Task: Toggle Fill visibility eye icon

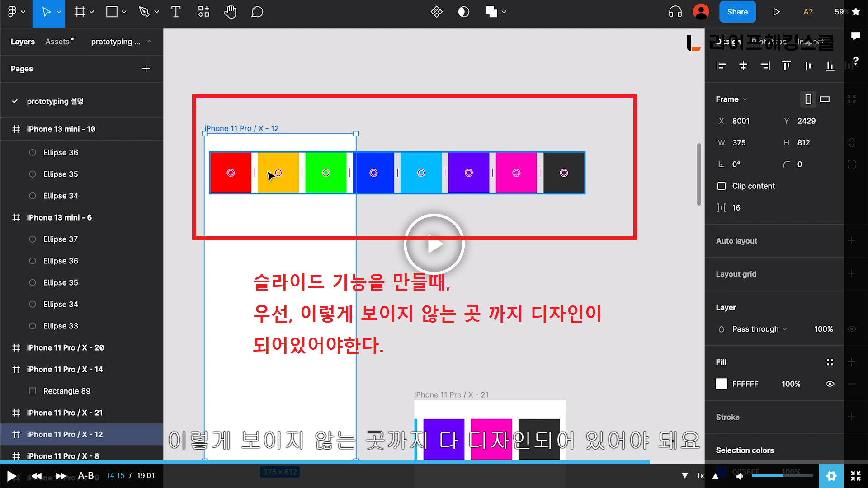Action: coord(830,384)
